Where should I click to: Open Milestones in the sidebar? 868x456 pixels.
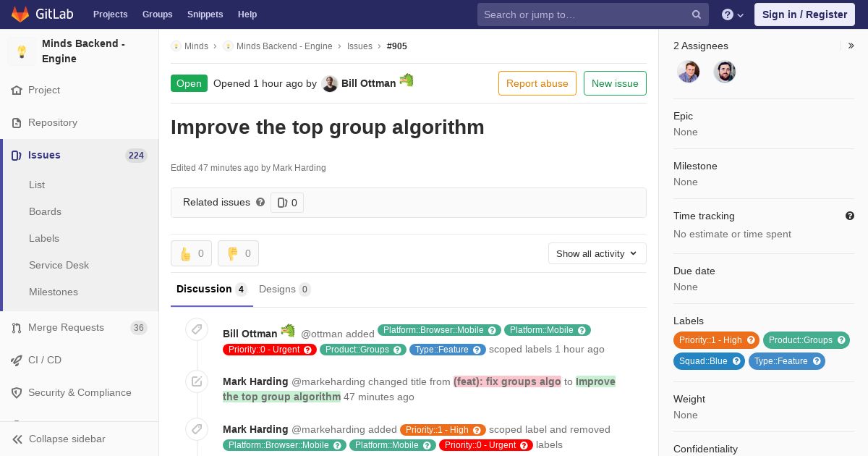click(54, 292)
